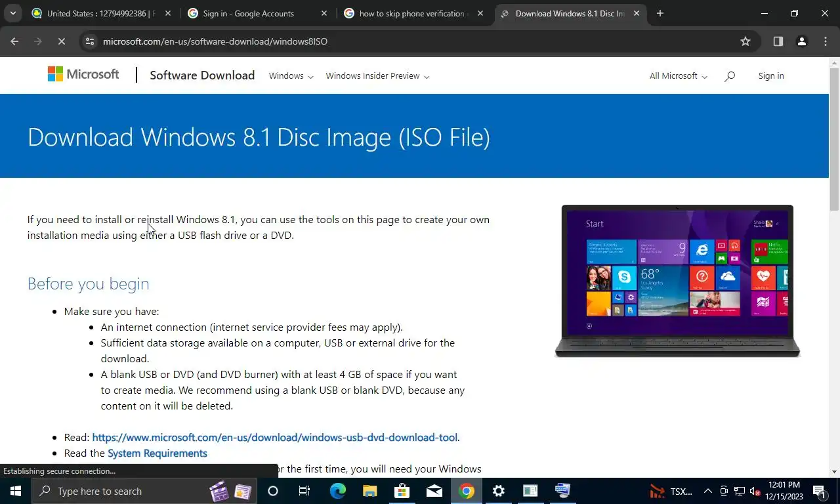This screenshot has height=504, width=840.
Task: Open Task View on the taskbar
Action: click(304, 491)
